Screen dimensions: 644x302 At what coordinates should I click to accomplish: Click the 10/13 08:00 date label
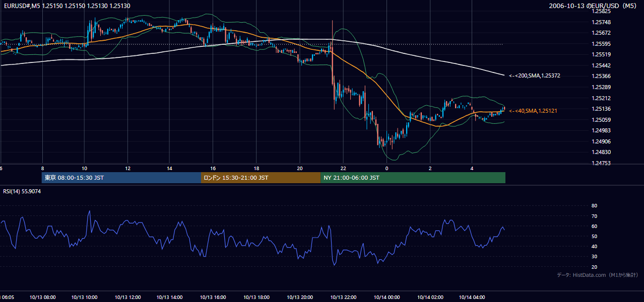[x=42, y=297]
